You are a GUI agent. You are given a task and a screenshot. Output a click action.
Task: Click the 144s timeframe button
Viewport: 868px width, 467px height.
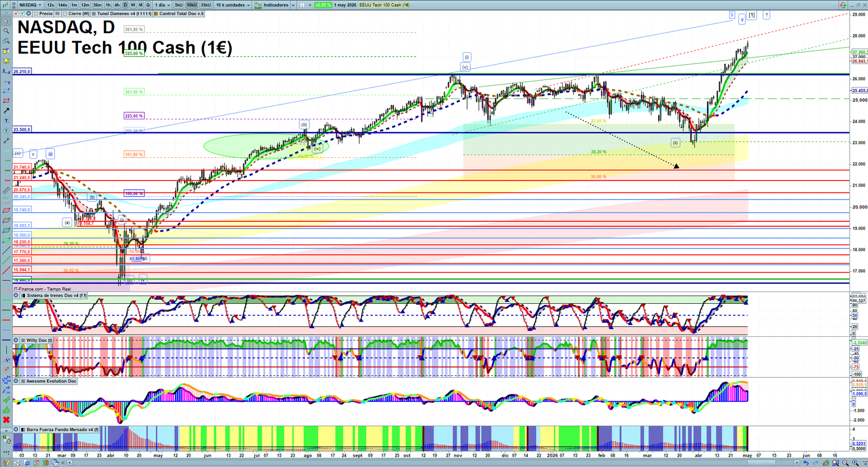pyautogui.click(x=62, y=5)
